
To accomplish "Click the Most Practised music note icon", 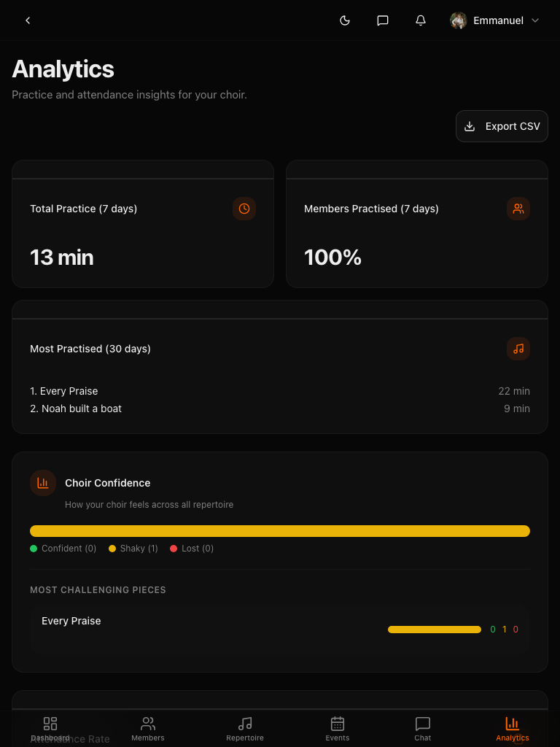I will point(518,349).
